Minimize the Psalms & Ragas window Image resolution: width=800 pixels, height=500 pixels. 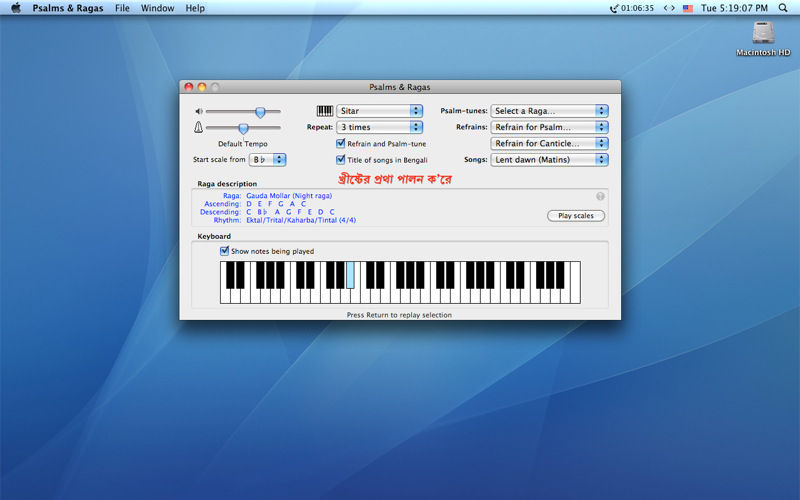coord(202,87)
